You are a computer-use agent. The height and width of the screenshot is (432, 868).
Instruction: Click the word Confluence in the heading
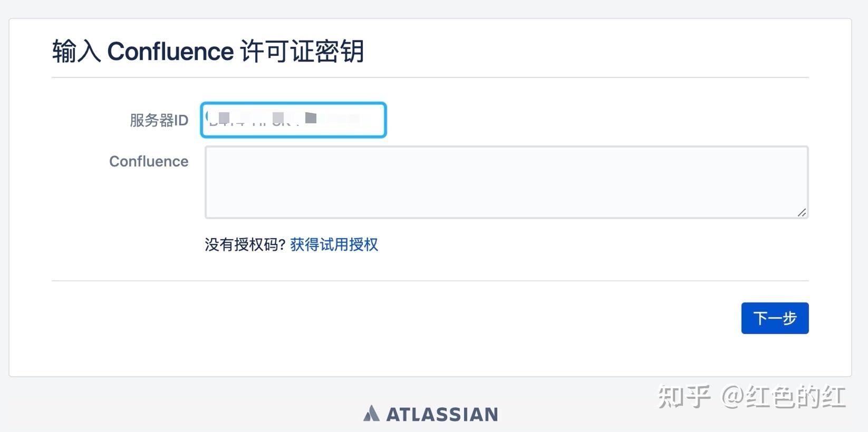coord(170,52)
